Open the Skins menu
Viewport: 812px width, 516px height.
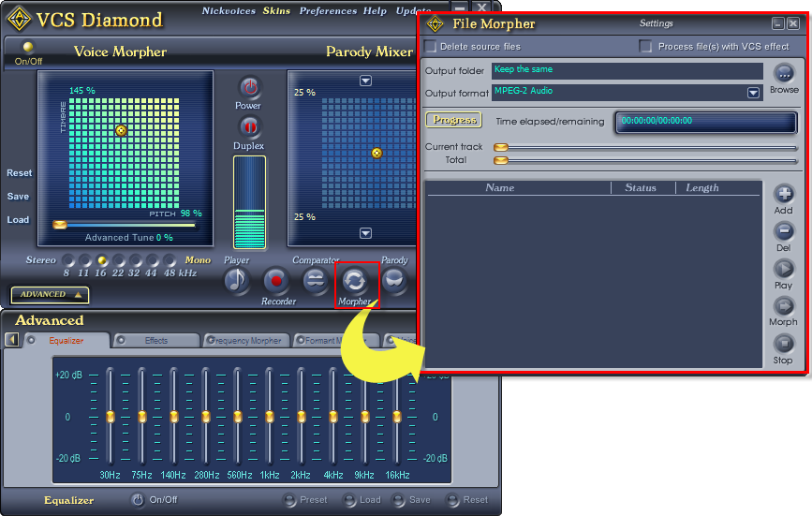276,11
